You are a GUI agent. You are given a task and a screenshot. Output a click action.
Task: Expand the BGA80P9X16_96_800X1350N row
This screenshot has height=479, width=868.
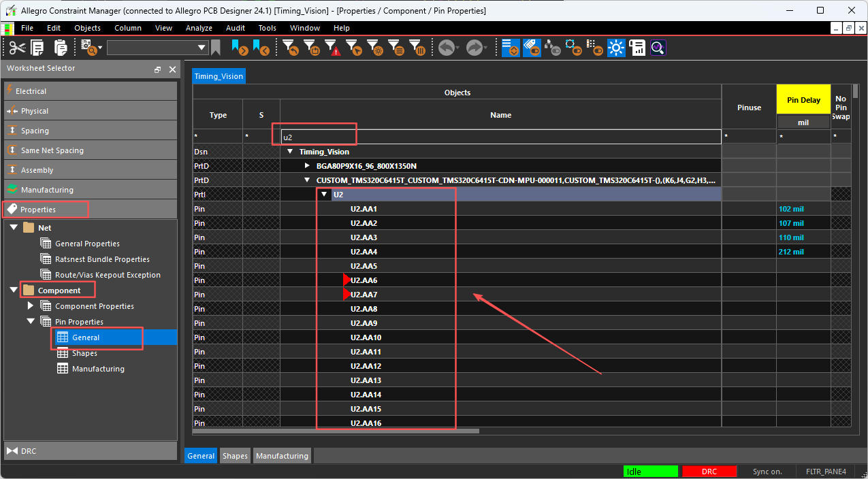308,166
